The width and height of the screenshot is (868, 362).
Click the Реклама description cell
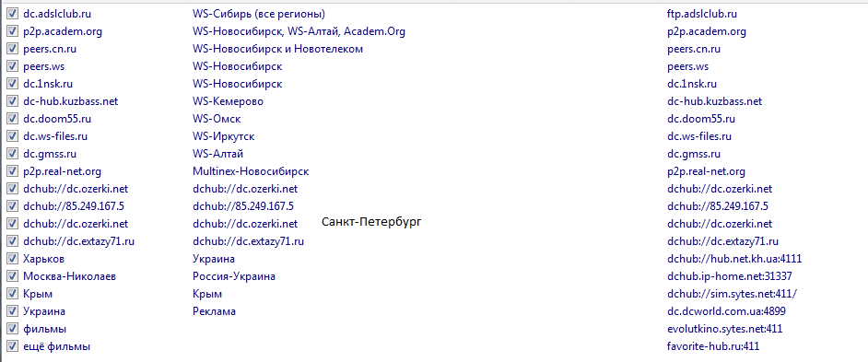coord(214,311)
